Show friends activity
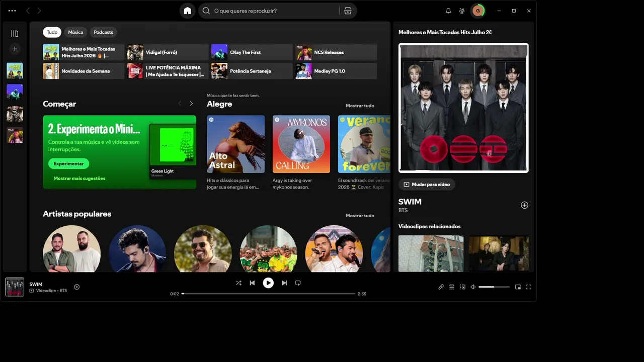 coord(462,11)
